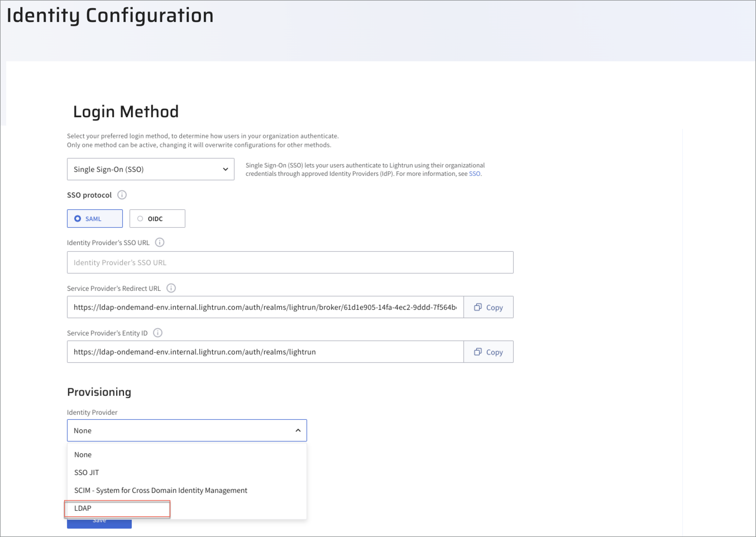Select the SAML radio button

(x=78, y=219)
